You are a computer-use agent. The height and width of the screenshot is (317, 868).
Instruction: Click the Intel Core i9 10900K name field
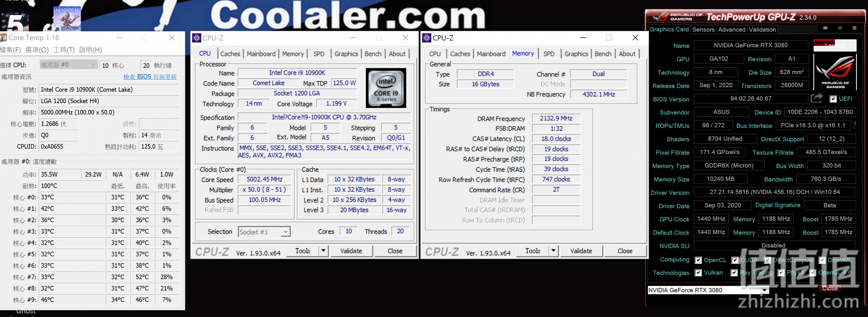(297, 73)
